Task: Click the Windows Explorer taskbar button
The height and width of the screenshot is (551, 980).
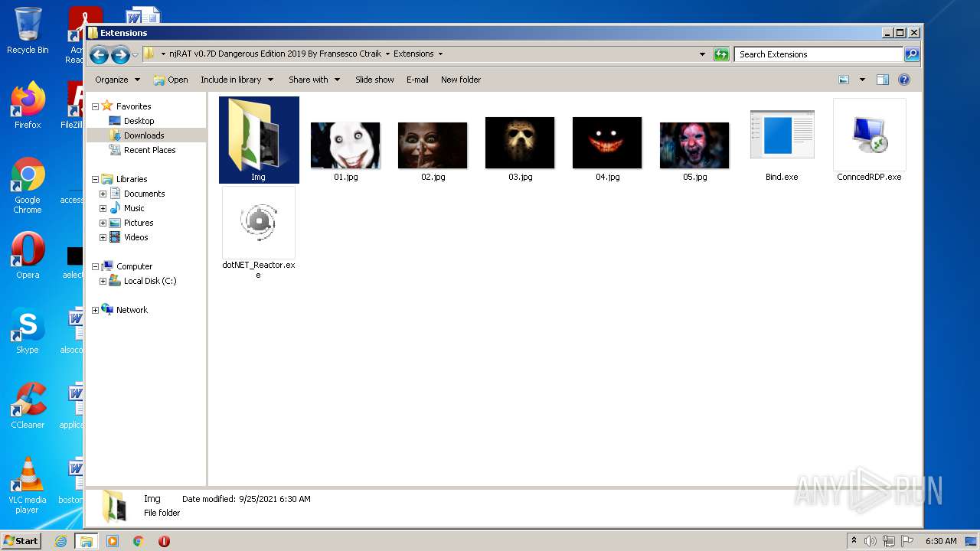Action: pyautogui.click(x=87, y=540)
